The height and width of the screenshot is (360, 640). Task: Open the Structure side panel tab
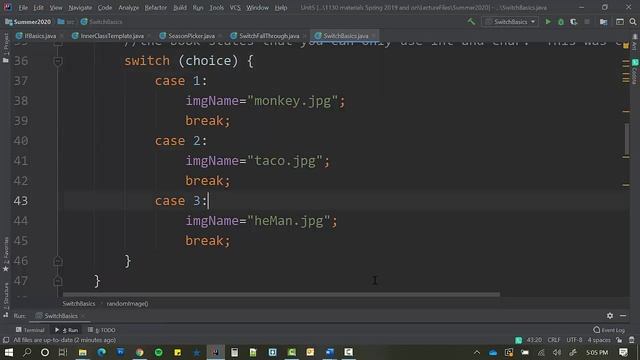coord(6,300)
